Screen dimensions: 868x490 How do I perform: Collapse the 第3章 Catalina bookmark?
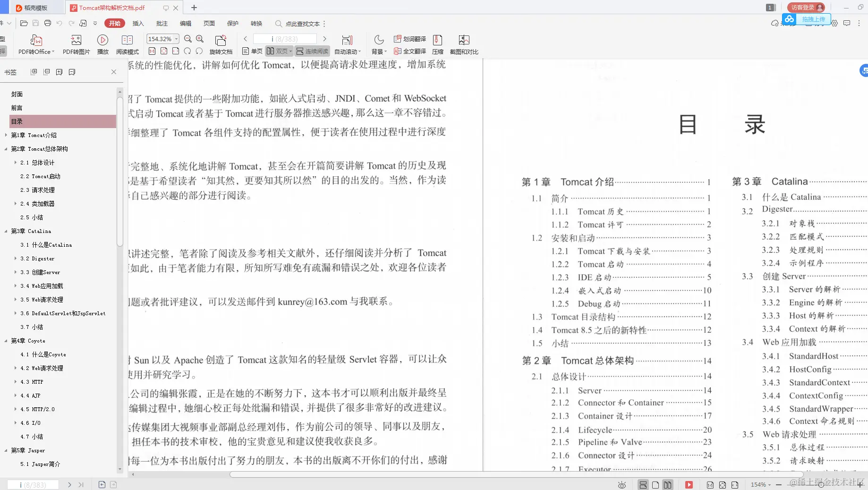(6, 231)
